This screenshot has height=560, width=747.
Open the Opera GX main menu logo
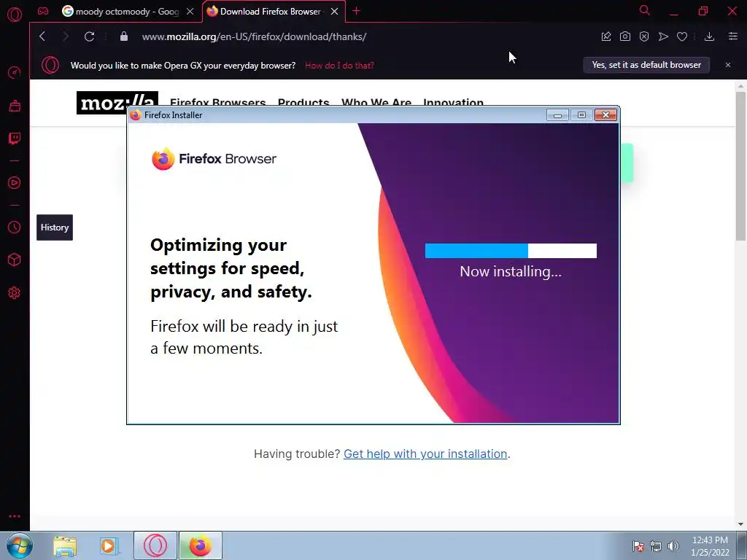[x=15, y=15]
